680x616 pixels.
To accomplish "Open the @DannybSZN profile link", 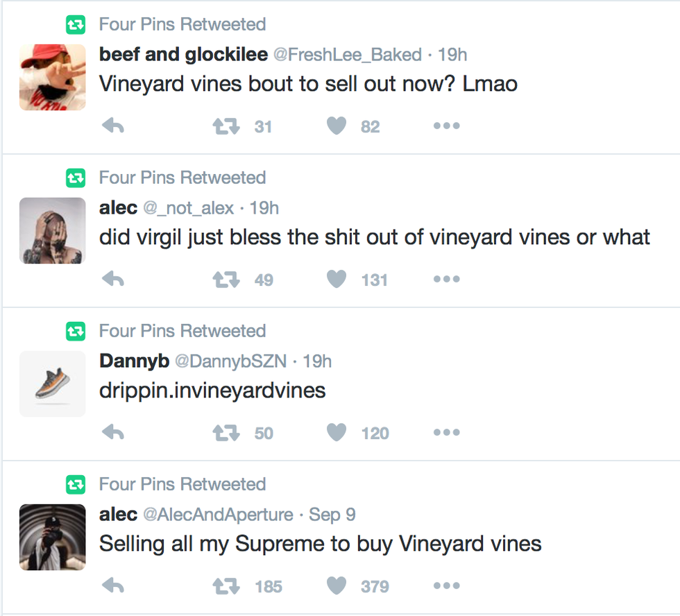I will click(x=231, y=361).
